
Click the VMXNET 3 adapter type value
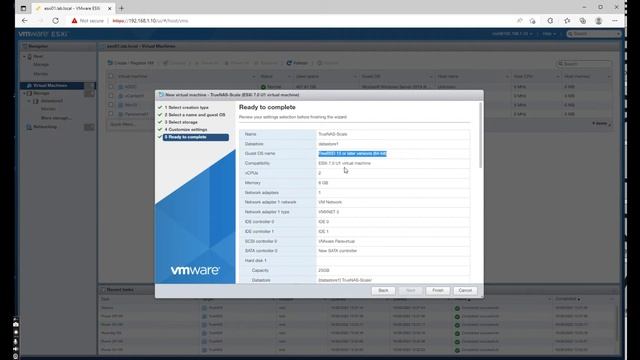[329, 212]
